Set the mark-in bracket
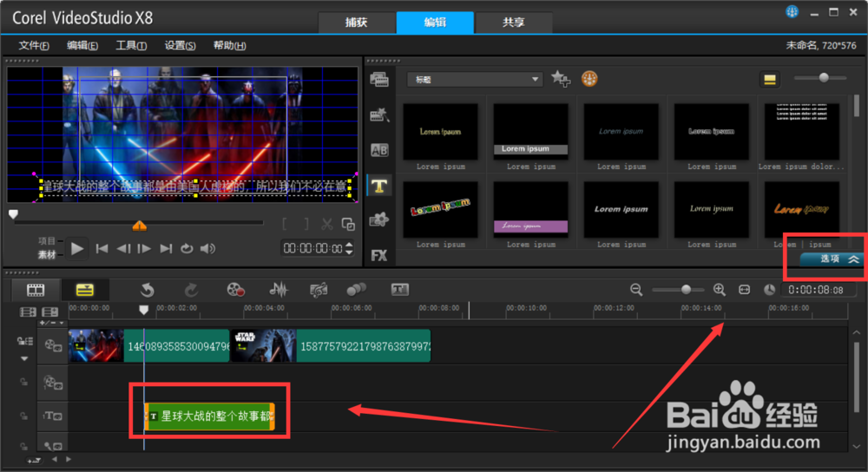Viewport: 868px width, 472px height. pyautogui.click(x=285, y=224)
